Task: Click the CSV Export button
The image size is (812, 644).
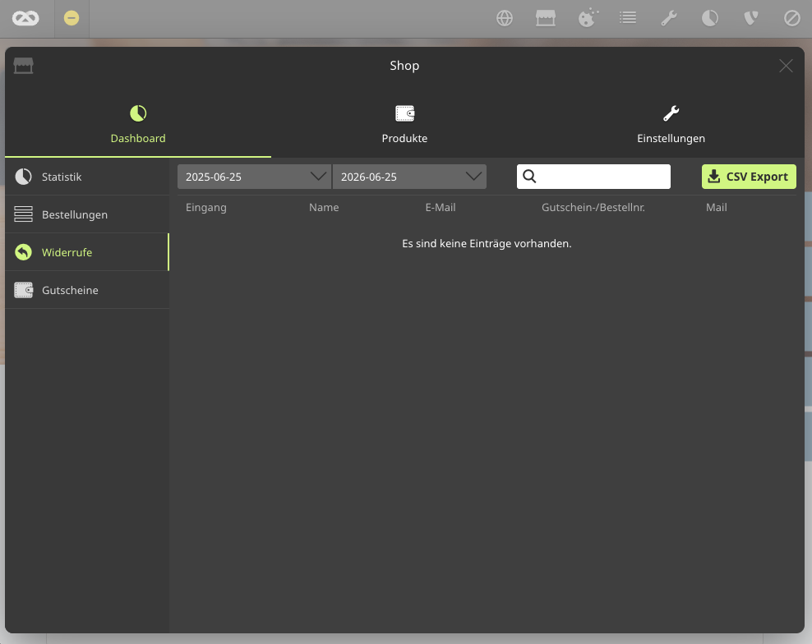Action: point(749,177)
